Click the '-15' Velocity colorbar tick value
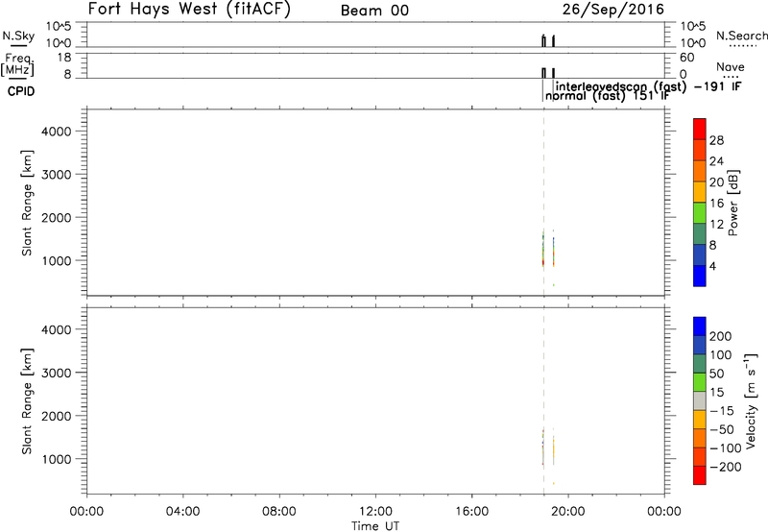This screenshot has height=532, width=768. (722, 411)
